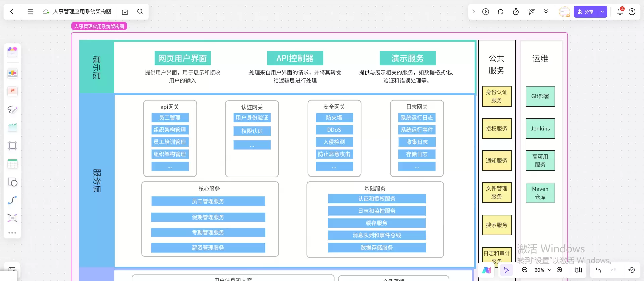The image size is (644, 281).
Task: Export file with the download icon
Action: tap(125, 12)
